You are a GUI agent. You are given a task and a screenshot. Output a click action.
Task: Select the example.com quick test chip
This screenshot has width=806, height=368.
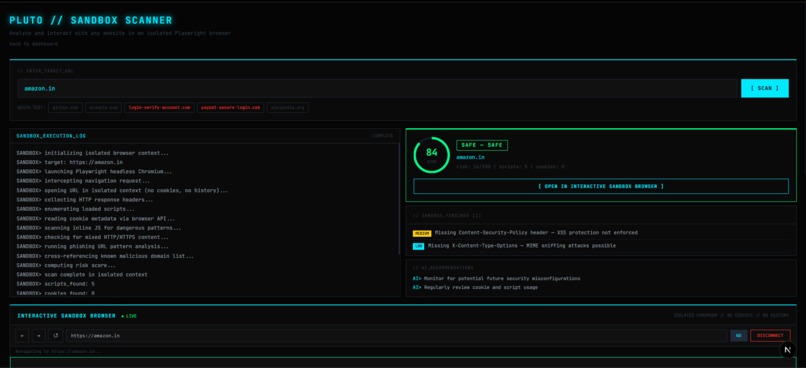click(x=103, y=108)
